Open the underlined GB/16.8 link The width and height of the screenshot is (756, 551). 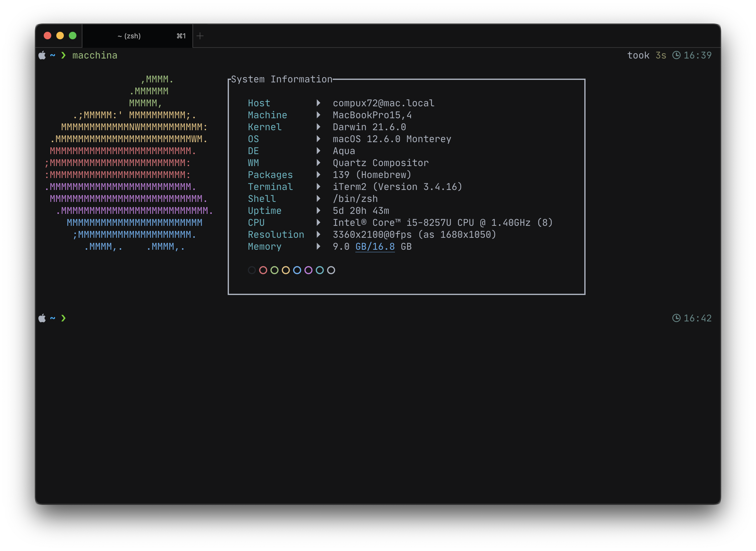point(375,247)
